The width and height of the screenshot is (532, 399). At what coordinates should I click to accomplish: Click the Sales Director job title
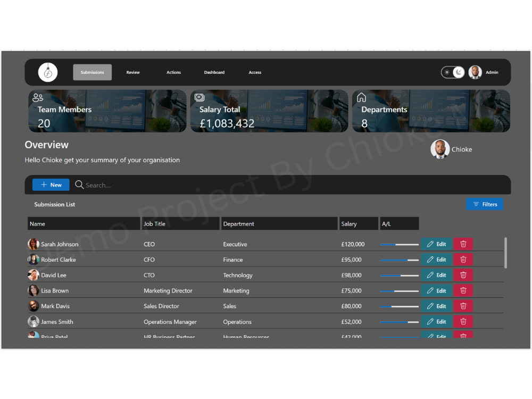[161, 306]
